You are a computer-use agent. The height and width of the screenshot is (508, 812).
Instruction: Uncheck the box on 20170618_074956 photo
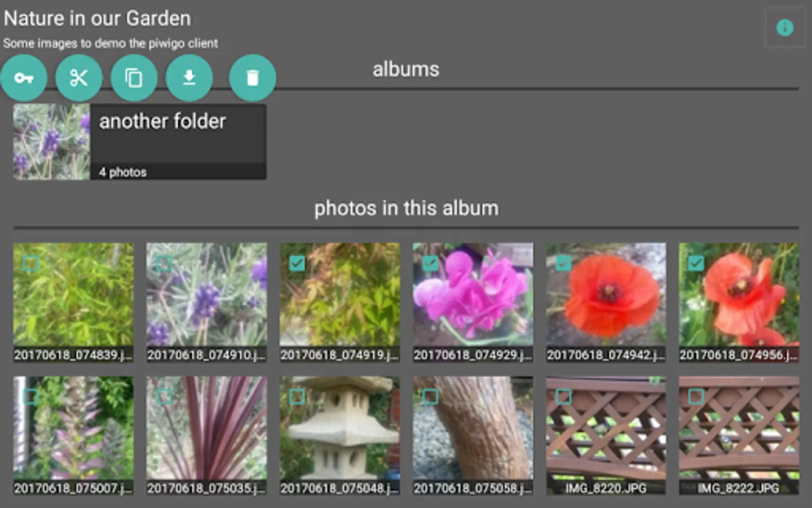696,263
